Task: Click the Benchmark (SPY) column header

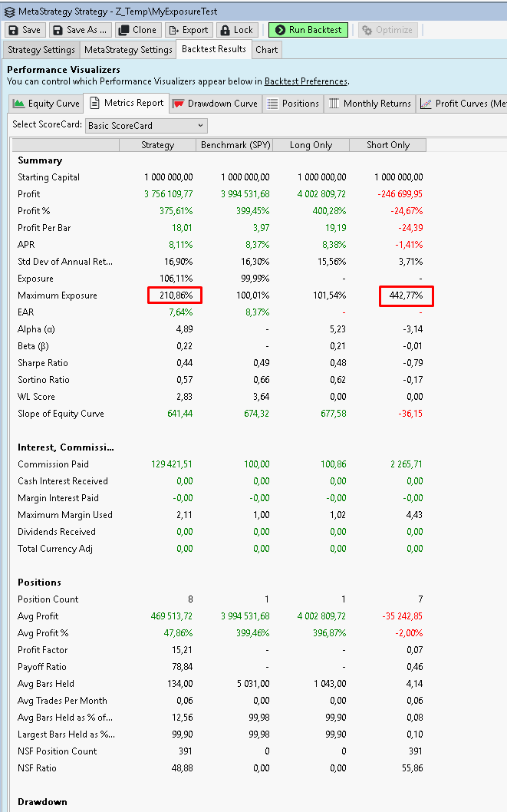Action: [x=234, y=145]
